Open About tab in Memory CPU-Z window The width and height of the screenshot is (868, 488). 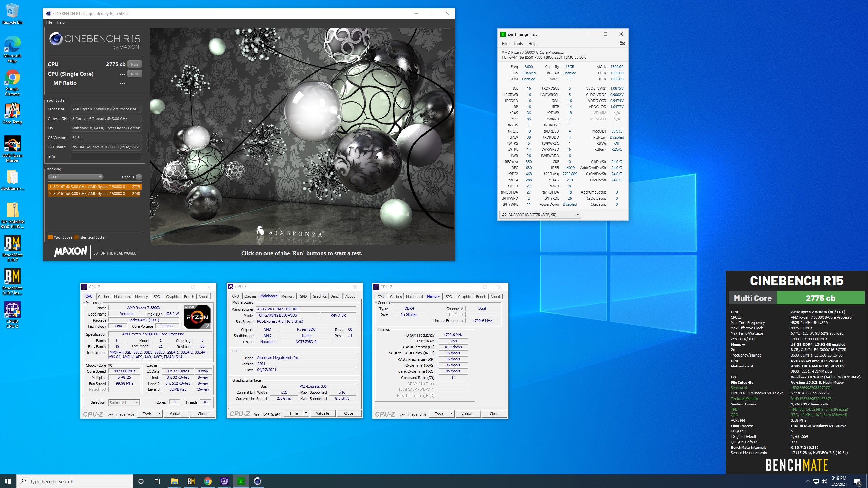495,297
